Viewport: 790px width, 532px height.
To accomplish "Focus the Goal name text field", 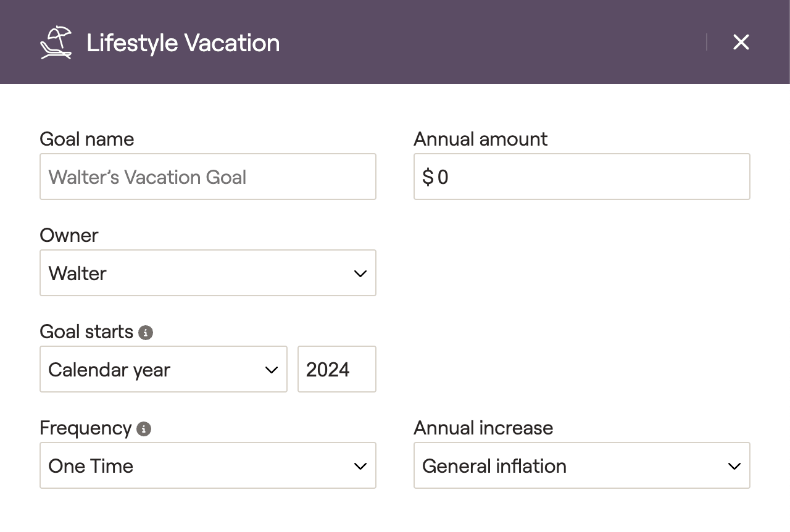I will click(x=207, y=177).
